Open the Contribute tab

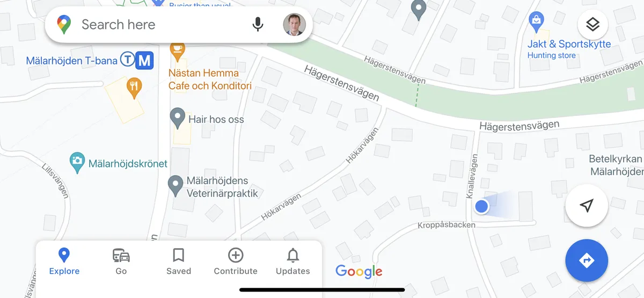236,261
